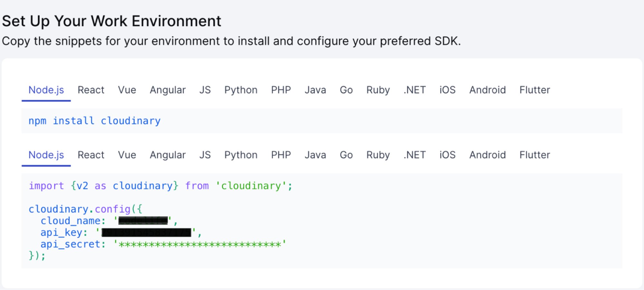644x290 pixels.
Task: Open Python tab in config snippet row
Action: tap(241, 155)
